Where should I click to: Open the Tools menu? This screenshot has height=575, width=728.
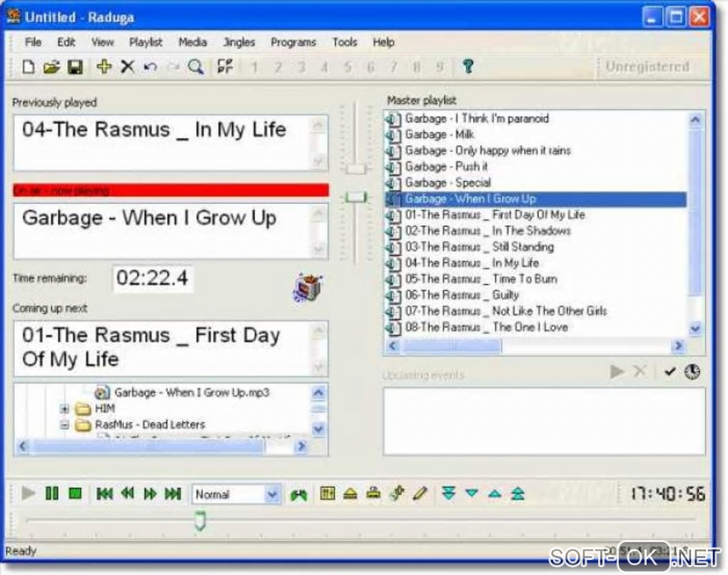tap(345, 42)
